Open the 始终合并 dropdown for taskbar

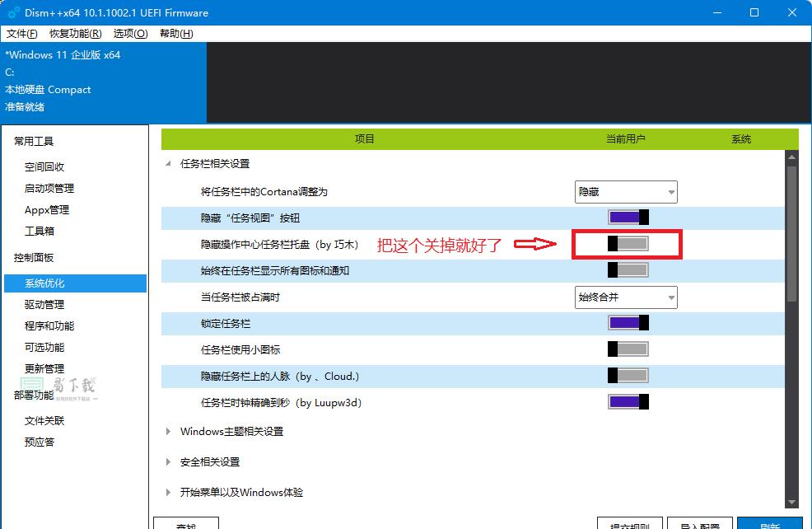(x=626, y=297)
